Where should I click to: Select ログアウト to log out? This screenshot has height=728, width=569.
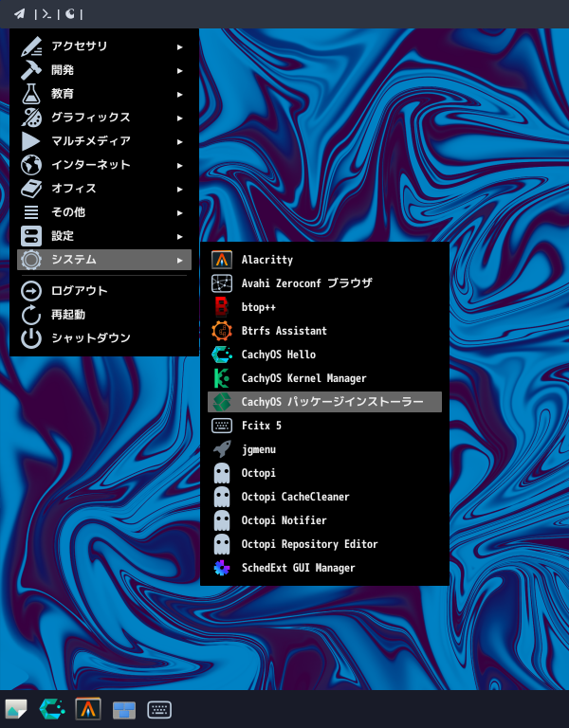click(x=104, y=291)
